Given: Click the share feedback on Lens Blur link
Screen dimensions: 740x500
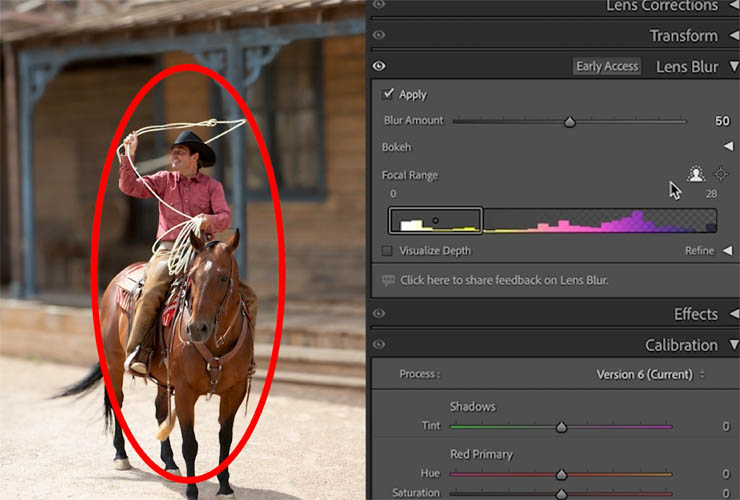Looking at the screenshot, I should point(504,280).
